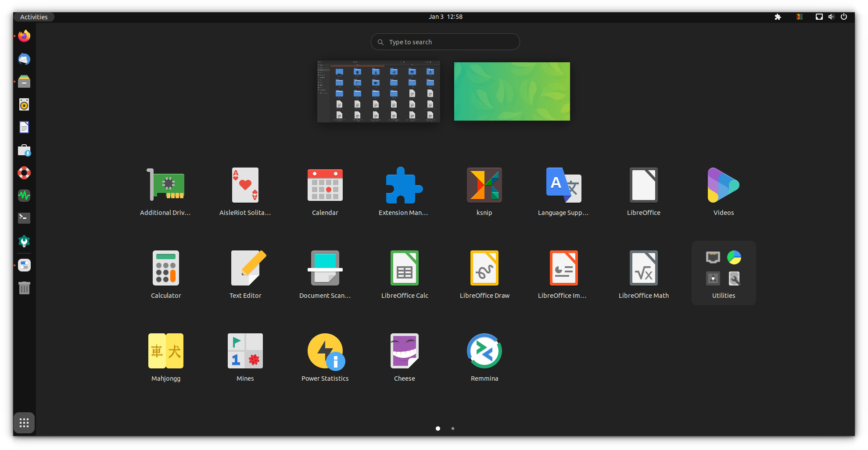Open the Trash from the dock
Screen dimensions: 868x450
click(x=24, y=288)
